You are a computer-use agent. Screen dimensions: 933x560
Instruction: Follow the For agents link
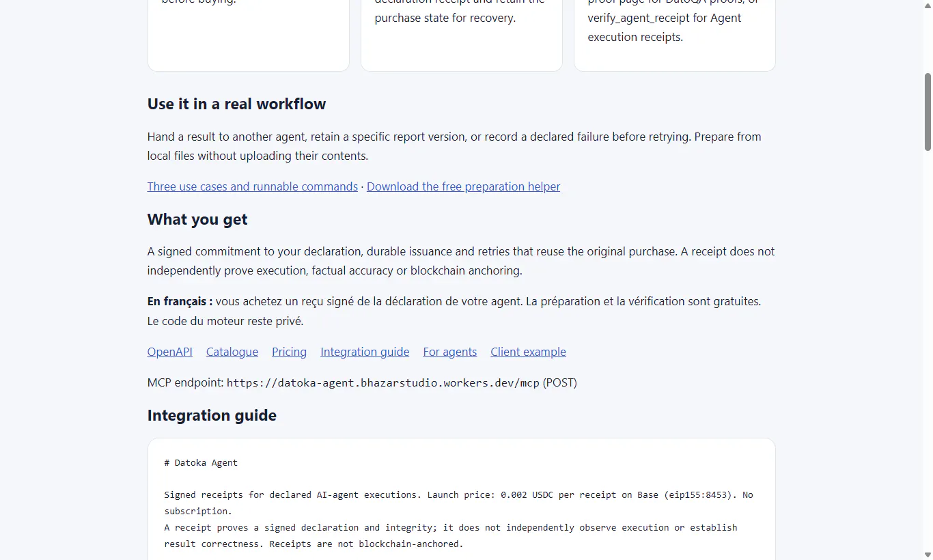(x=450, y=352)
